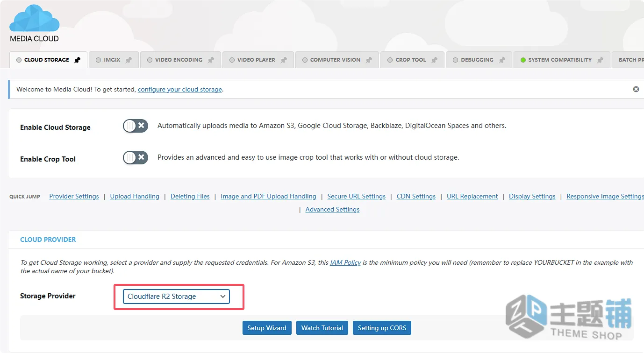Image resolution: width=644 pixels, height=353 pixels.
Task: Click the green status dot on System Compatibility
Action: tap(523, 60)
